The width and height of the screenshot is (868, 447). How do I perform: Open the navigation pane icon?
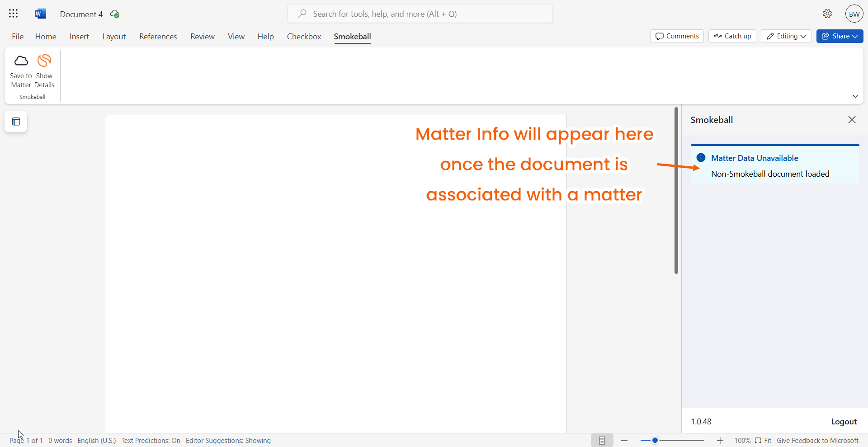[16, 122]
